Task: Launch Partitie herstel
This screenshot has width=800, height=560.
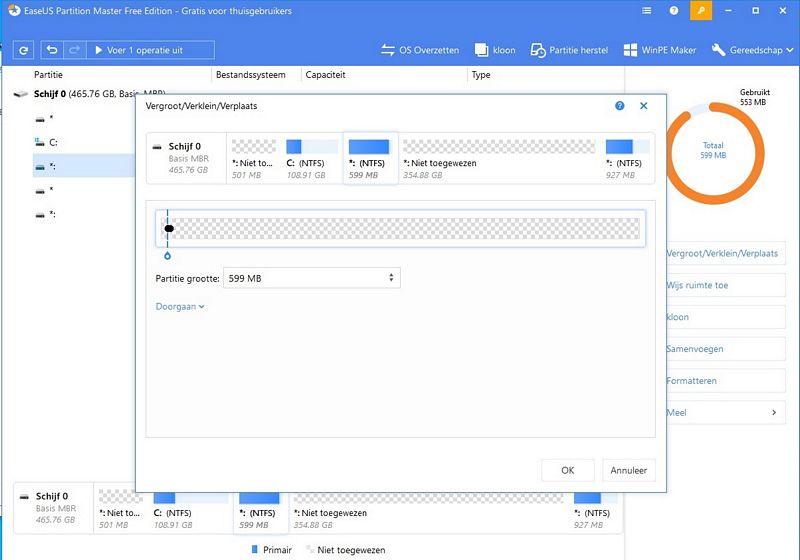Action: [569, 50]
